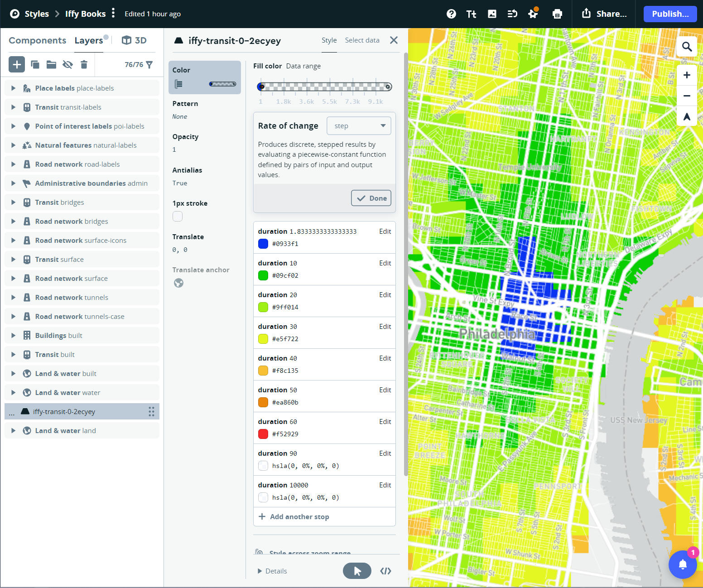Expand the Details section

point(272,571)
